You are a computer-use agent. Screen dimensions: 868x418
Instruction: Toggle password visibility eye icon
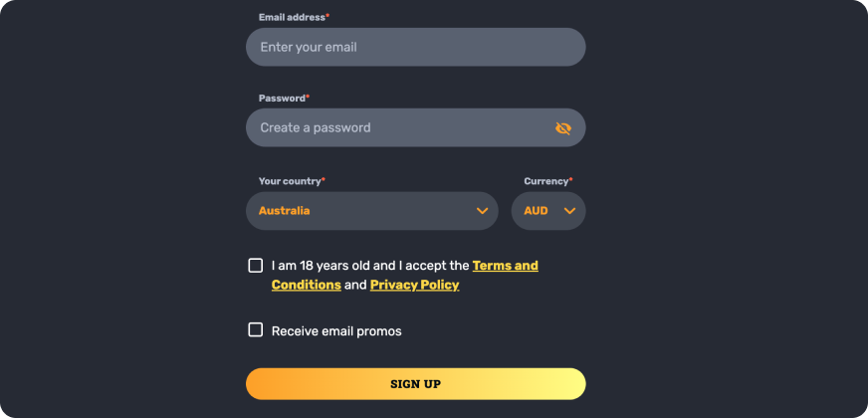(x=563, y=128)
